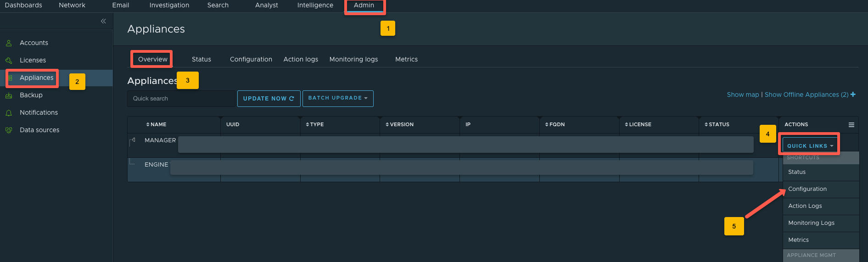Screen dimensions: 868x262
Task: Click the Data sources icon in sidebar
Action: tap(9, 130)
